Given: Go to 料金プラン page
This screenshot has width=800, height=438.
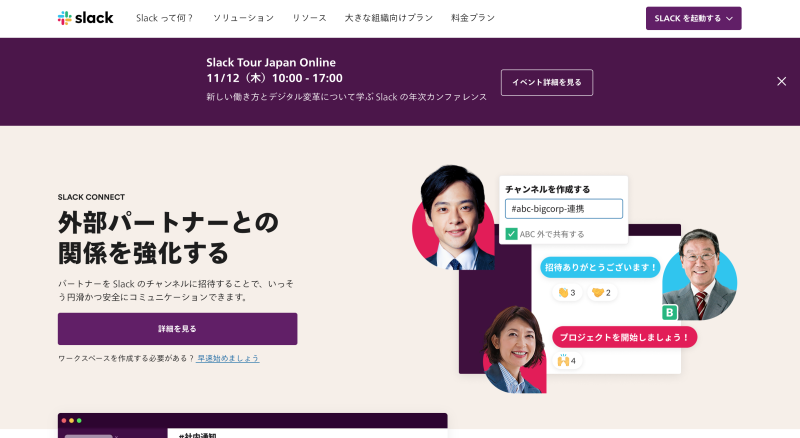Looking at the screenshot, I should click(x=473, y=18).
